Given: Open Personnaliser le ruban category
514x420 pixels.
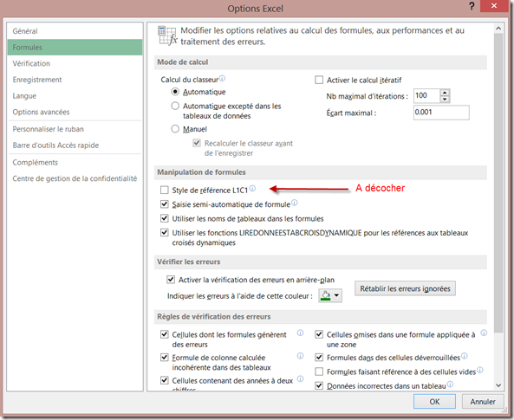Looking at the screenshot, I should 75,129.
